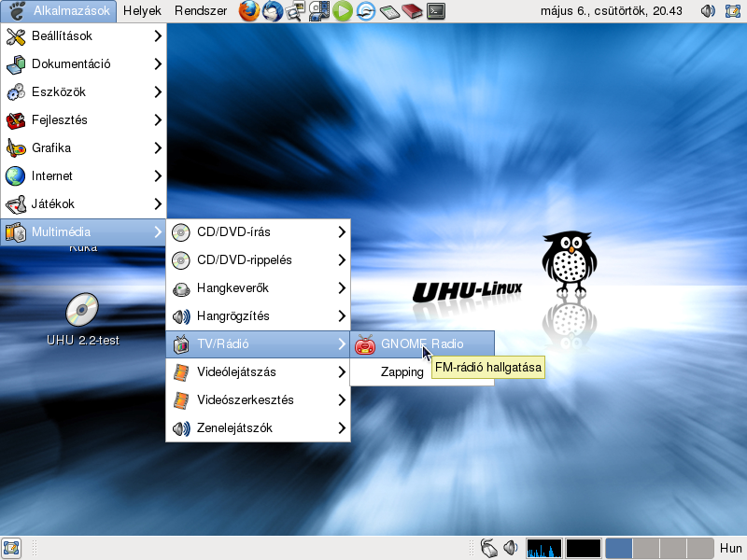747x560 pixels.
Task: Open Thunderbird mail from the panel
Action: coord(273,11)
